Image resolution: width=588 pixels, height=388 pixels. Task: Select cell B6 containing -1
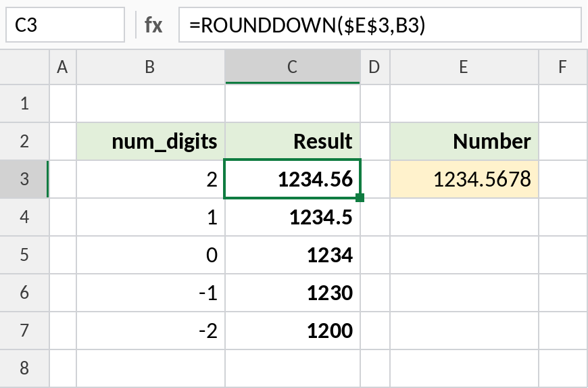(x=150, y=293)
